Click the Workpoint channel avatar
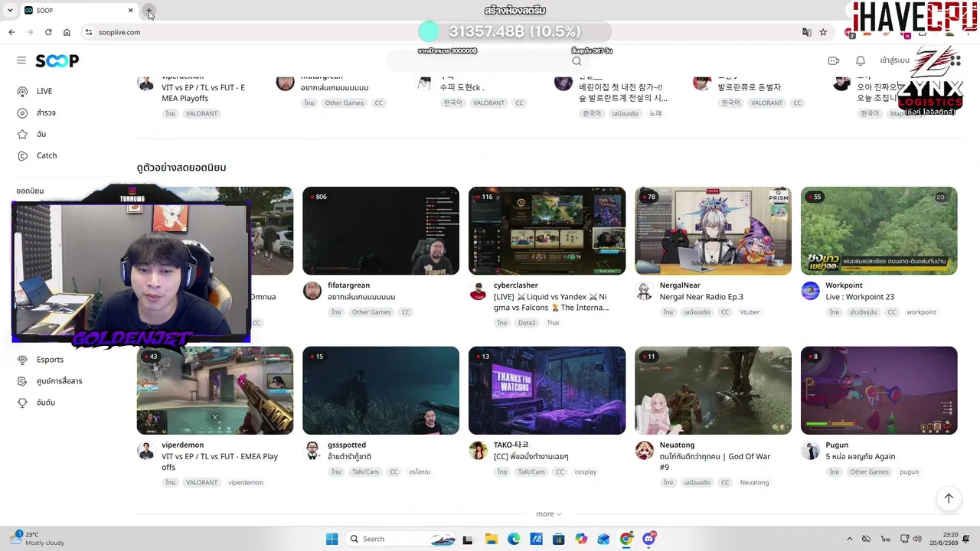 point(810,291)
